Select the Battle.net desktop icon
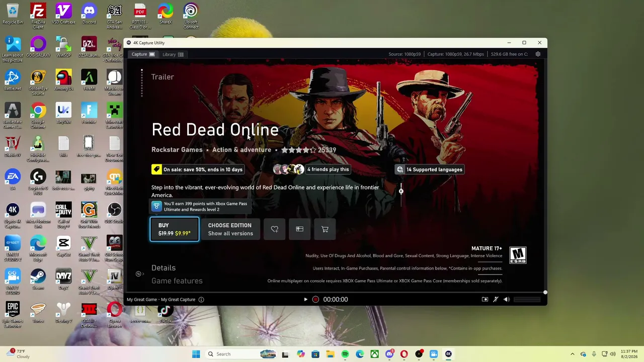Screen dimensions: 644x362 point(13,80)
